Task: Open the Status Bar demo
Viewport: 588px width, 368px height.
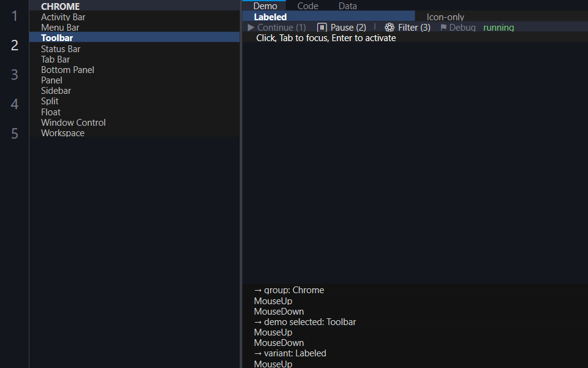Action: (134, 49)
